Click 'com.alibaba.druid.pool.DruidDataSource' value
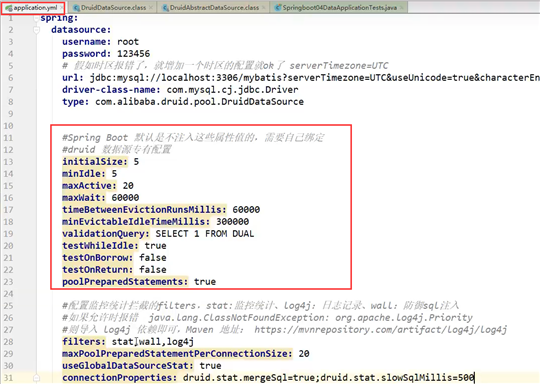The width and height of the screenshot is (540, 384). click(199, 102)
